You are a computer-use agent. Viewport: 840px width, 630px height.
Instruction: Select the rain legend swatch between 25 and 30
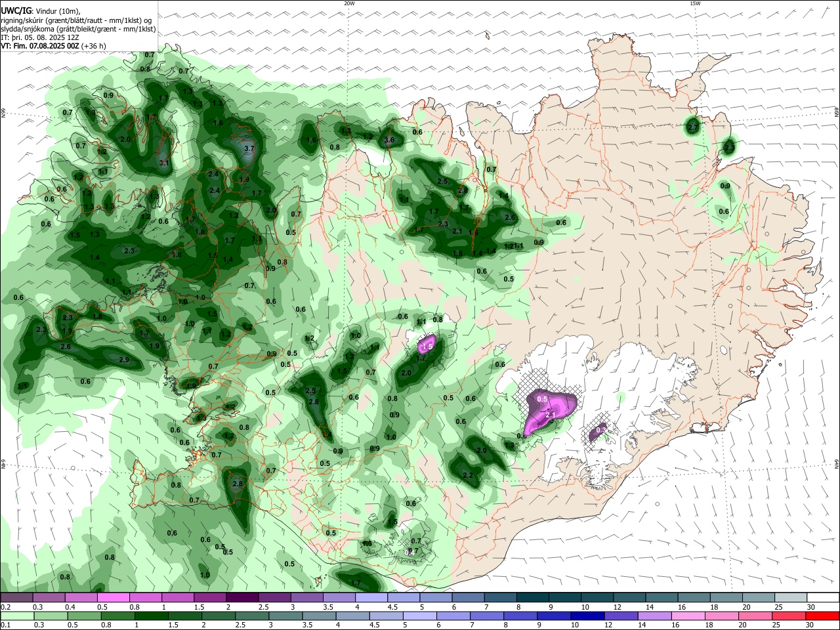point(789,616)
